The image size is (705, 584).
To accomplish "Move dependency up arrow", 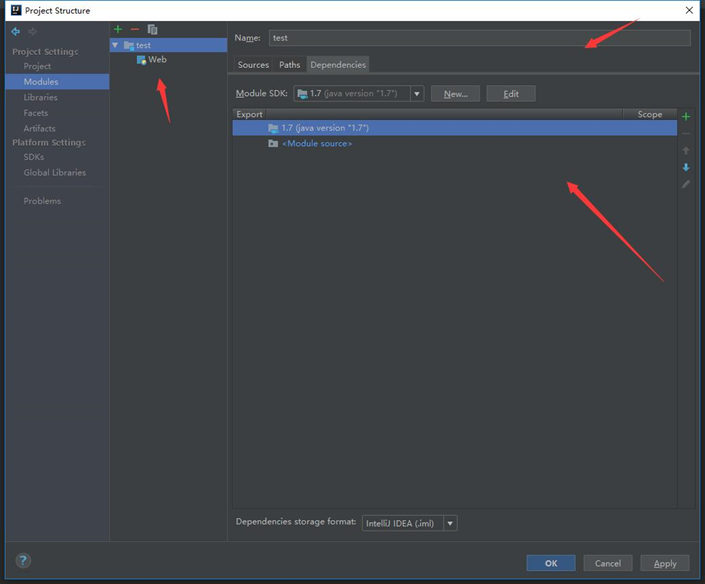I will 686,150.
